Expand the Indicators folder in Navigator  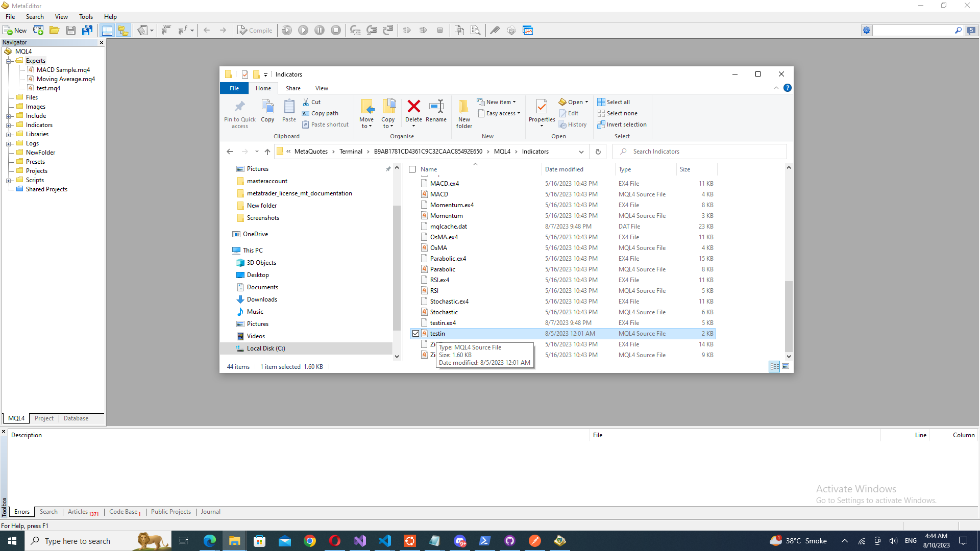point(9,126)
